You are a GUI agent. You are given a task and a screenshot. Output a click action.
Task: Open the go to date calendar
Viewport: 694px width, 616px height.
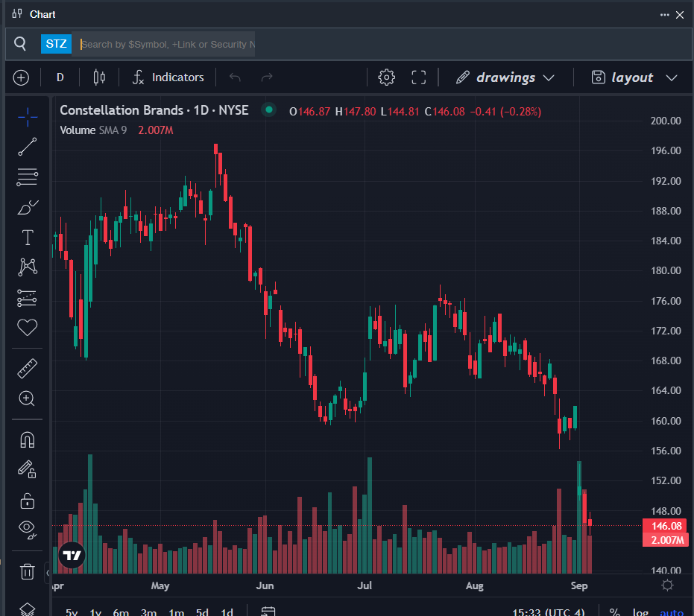point(268,612)
